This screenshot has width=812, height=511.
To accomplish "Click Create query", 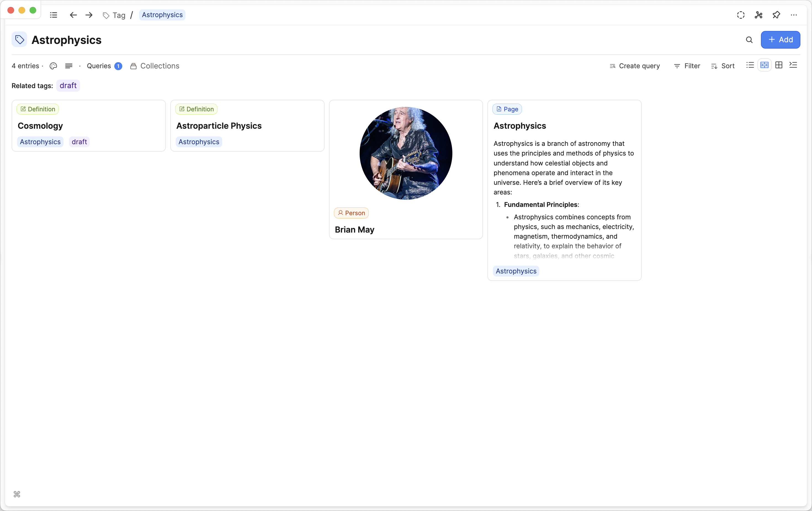I will 635,66.
